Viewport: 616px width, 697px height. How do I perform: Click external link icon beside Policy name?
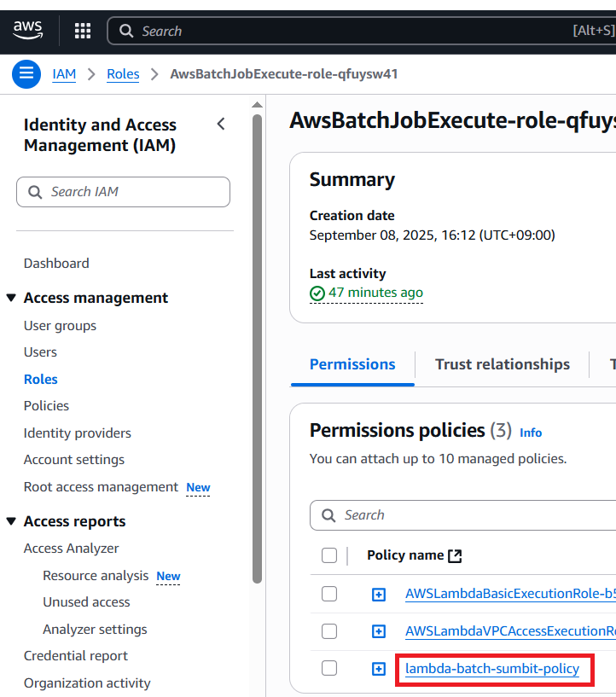455,556
